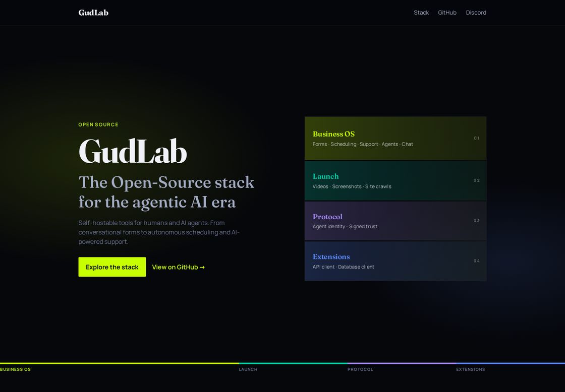The height and width of the screenshot is (392, 565).
Task: Click the GudLab logo in header
Action: [x=93, y=13]
